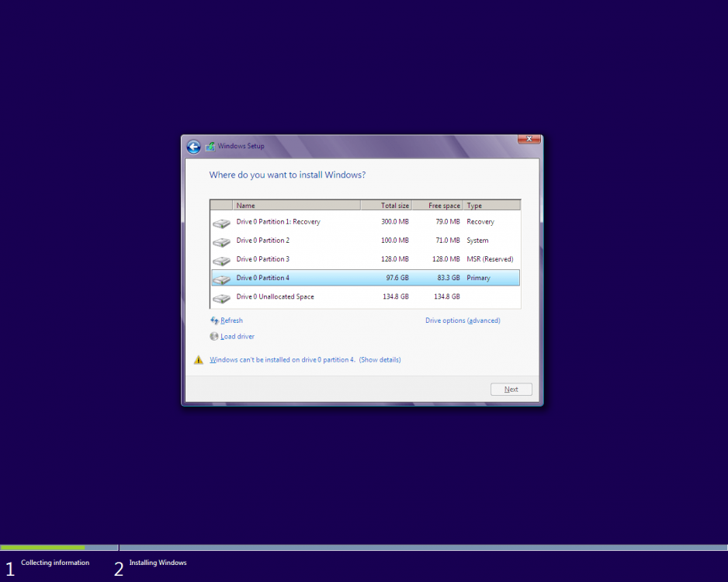The image size is (728, 582).
Task: Click the Installing Windows step label
Action: (158, 563)
